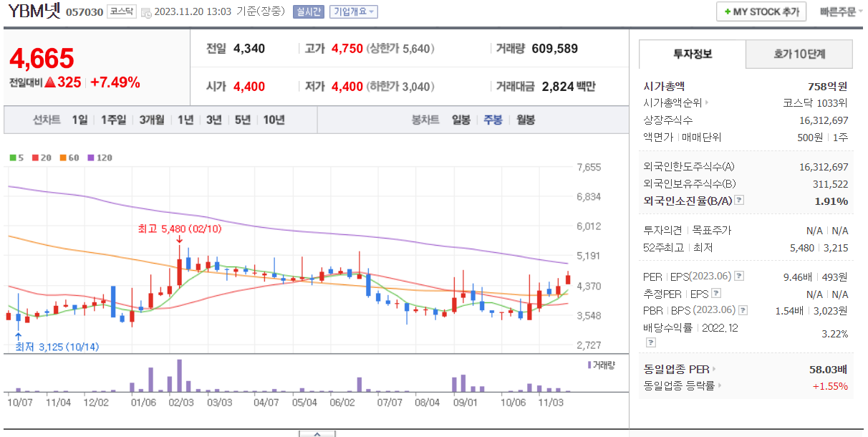Click the arrow beside 동일업종 등락률

pyautogui.click(x=720, y=386)
